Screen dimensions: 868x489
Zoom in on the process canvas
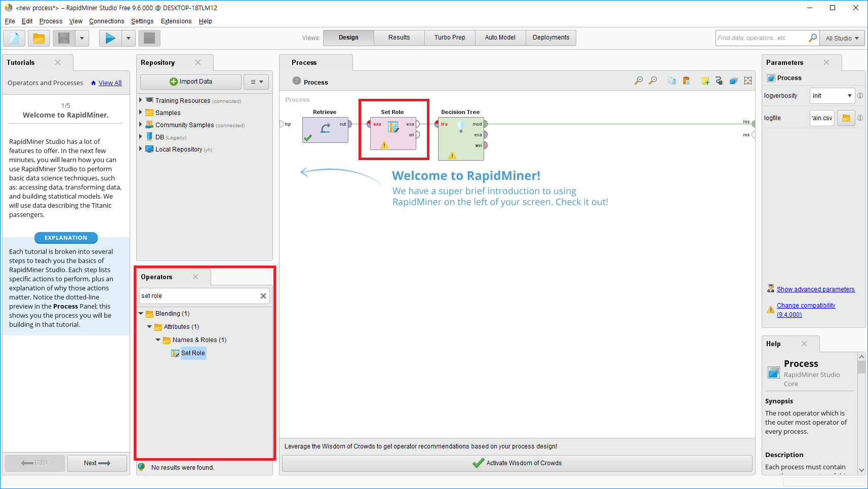(639, 81)
